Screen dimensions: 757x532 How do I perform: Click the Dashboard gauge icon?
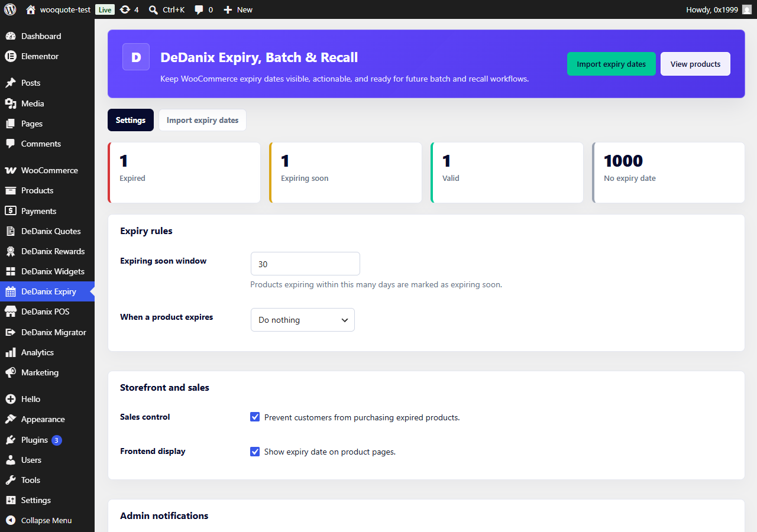coord(11,36)
